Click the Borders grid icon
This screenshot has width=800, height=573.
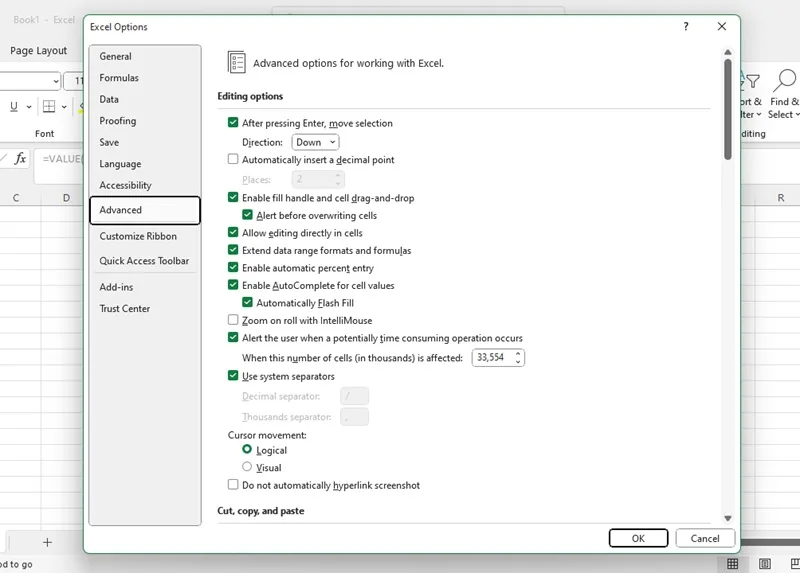click(x=49, y=106)
